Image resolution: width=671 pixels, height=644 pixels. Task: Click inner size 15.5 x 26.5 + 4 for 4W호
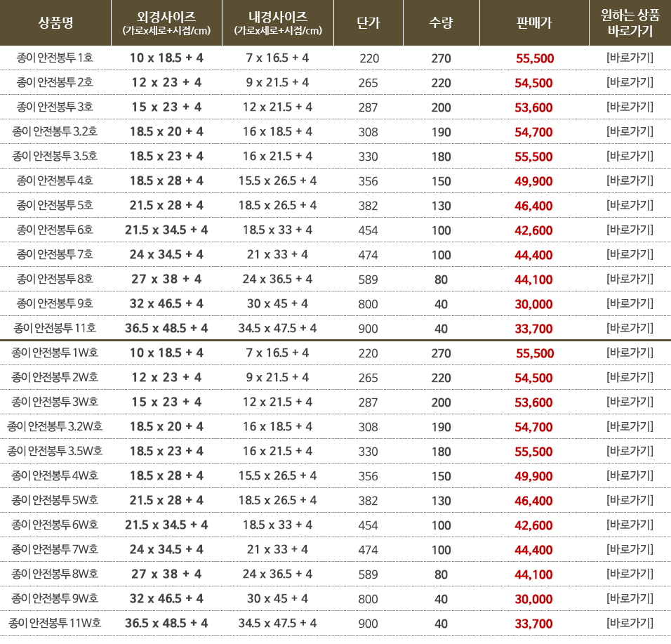point(278,475)
